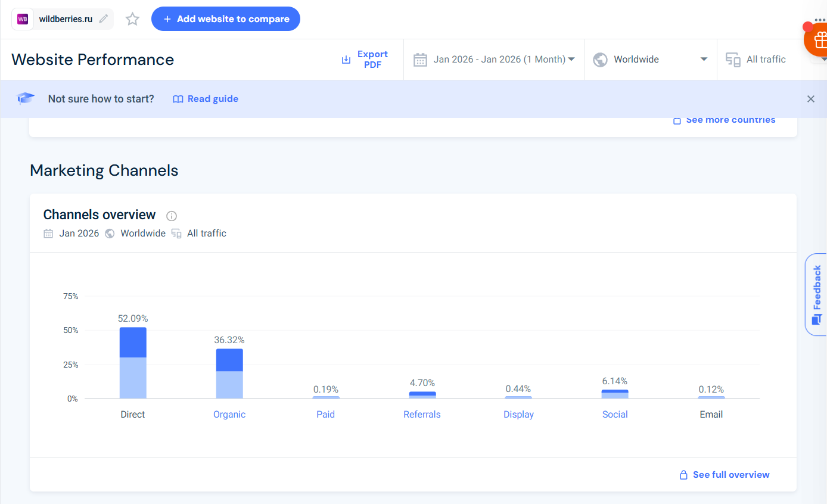
Task: Click the Export PDF download icon
Action: pos(346,60)
